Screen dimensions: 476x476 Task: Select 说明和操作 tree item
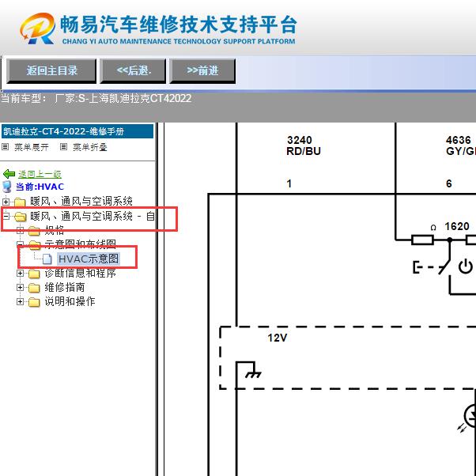click(70, 301)
